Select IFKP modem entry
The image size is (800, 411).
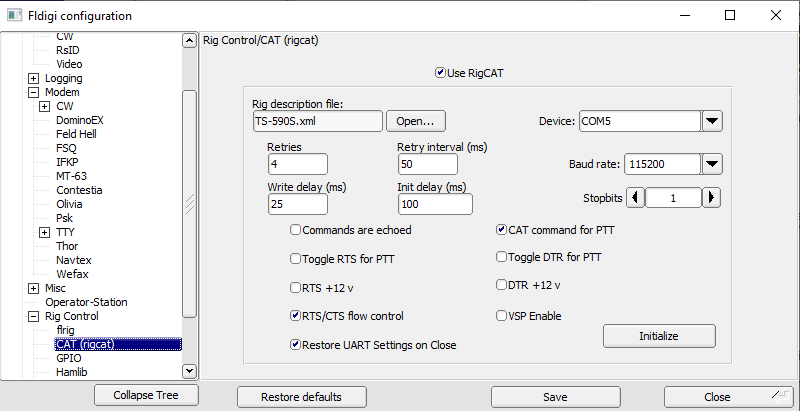click(67, 162)
